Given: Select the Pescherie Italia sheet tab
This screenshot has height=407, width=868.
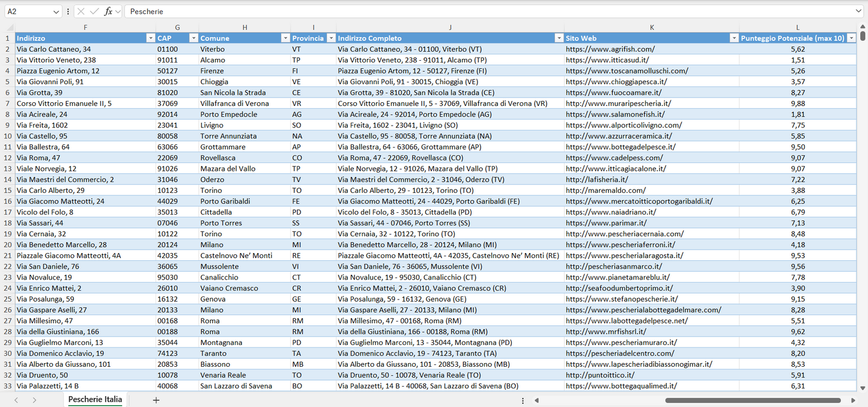Looking at the screenshot, I should [94, 399].
